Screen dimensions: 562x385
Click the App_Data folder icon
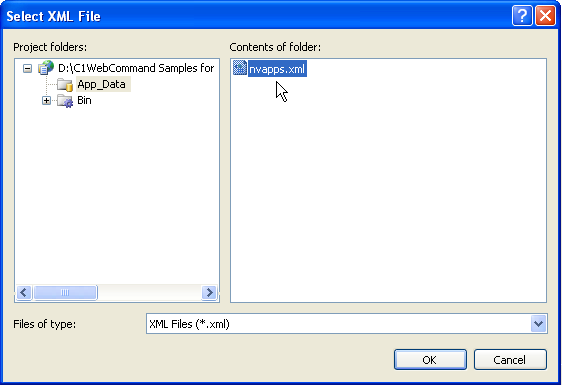[x=65, y=85]
